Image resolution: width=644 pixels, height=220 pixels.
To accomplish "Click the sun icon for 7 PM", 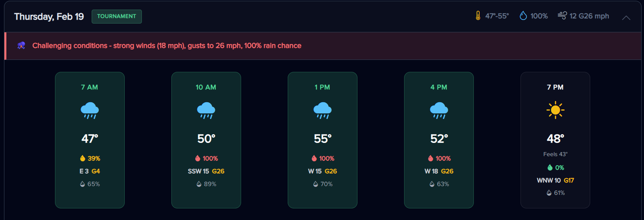I will [x=555, y=110].
